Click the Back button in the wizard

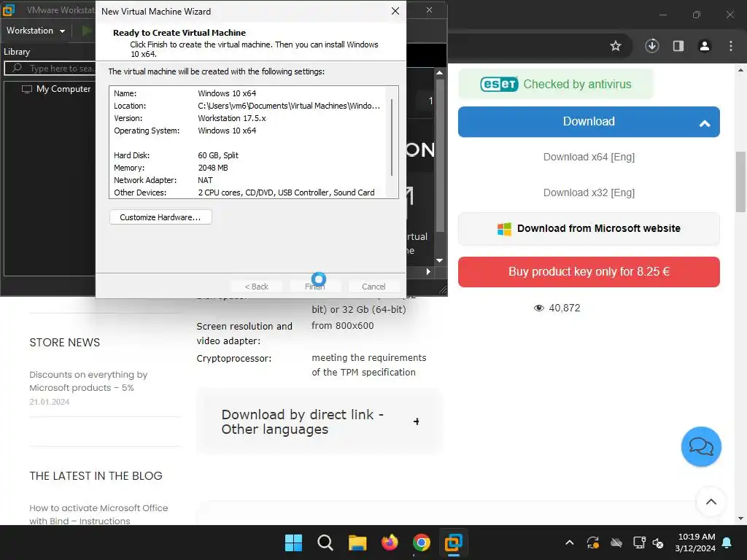pos(256,286)
